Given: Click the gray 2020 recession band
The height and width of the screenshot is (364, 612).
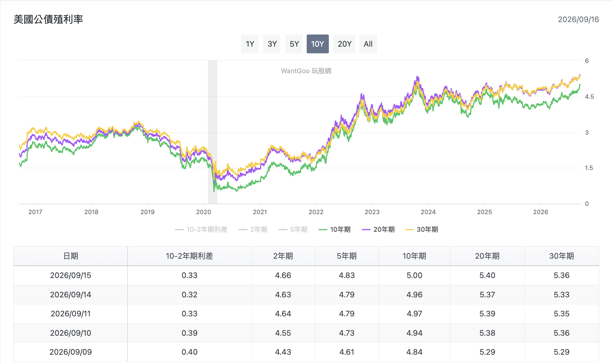Looking at the screenshot, I should pyautogui.click(x=213, y=132).
